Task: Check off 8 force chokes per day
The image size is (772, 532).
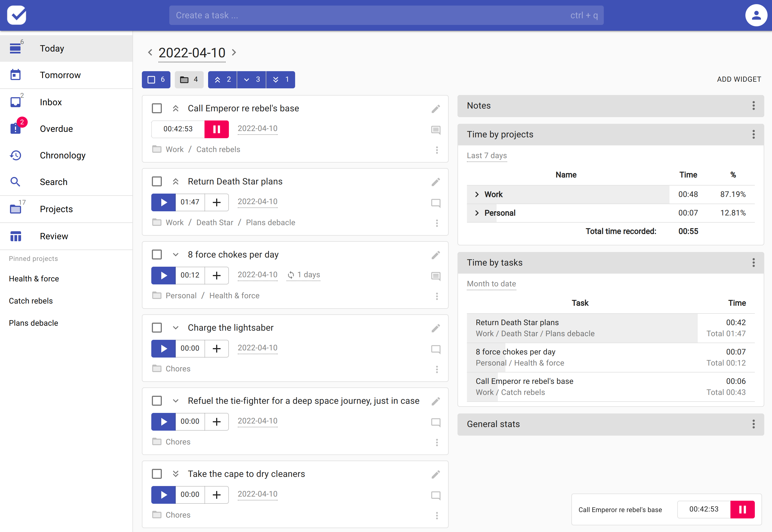Action: [157, 255]
